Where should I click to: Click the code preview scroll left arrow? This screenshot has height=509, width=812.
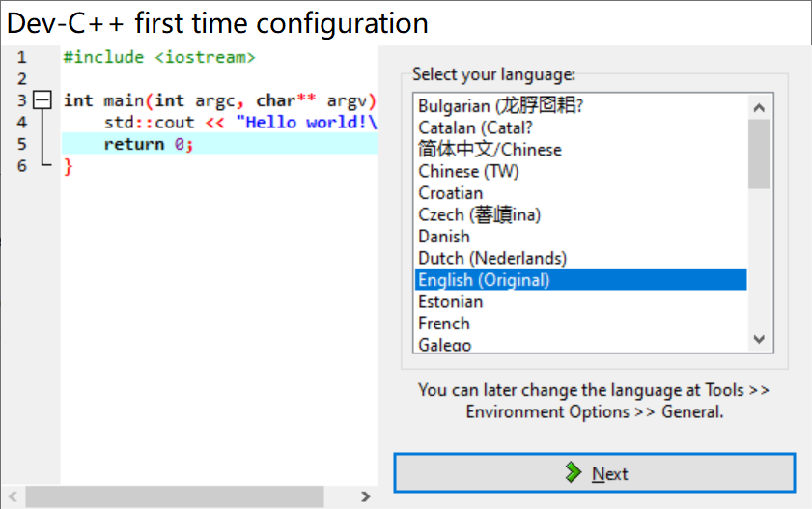[13, 497]
